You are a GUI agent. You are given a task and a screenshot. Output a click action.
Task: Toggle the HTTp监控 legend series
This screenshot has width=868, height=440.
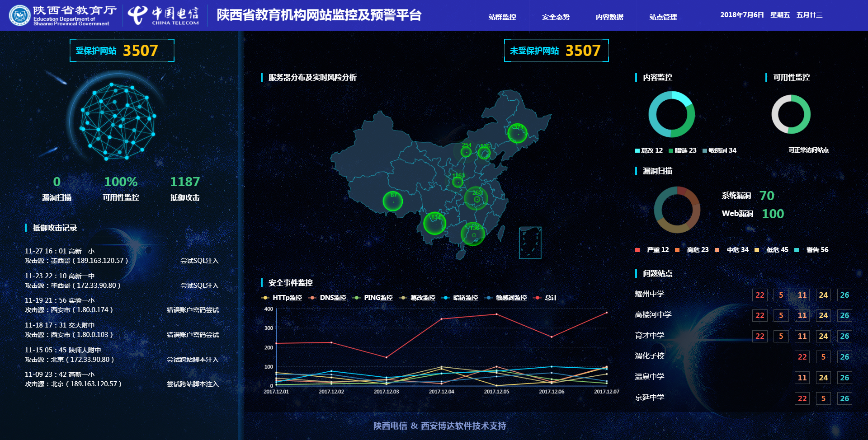(x=282, y=298)
